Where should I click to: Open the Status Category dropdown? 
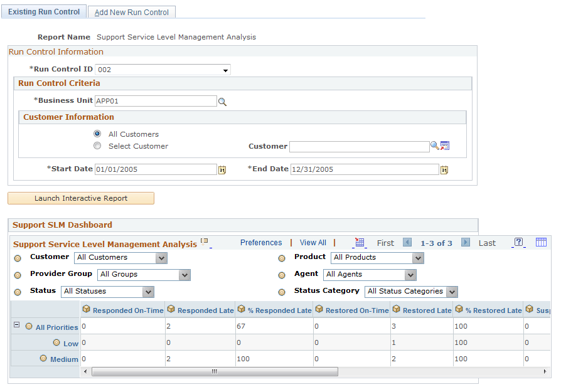click(452, 292)
